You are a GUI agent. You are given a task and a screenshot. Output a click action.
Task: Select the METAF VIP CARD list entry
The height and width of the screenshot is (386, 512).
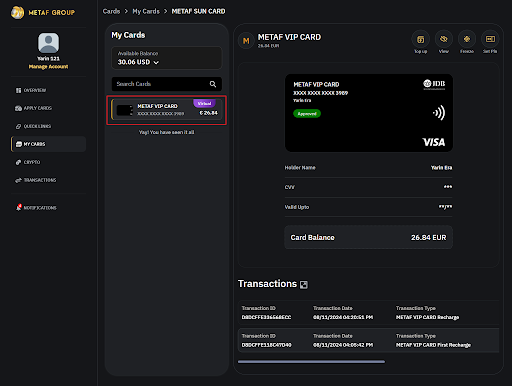coord(167,110)
